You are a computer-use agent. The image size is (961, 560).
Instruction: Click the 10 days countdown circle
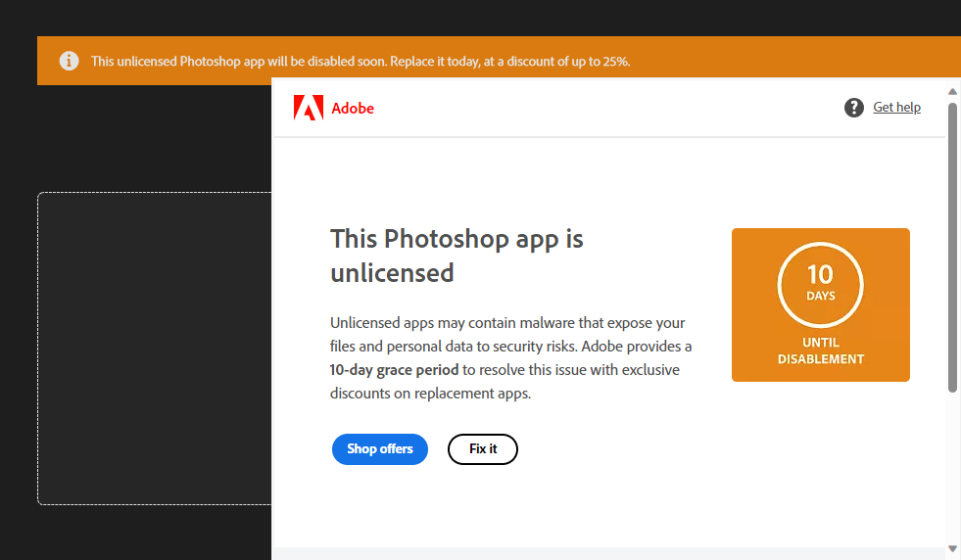click(x=820, y=285)
